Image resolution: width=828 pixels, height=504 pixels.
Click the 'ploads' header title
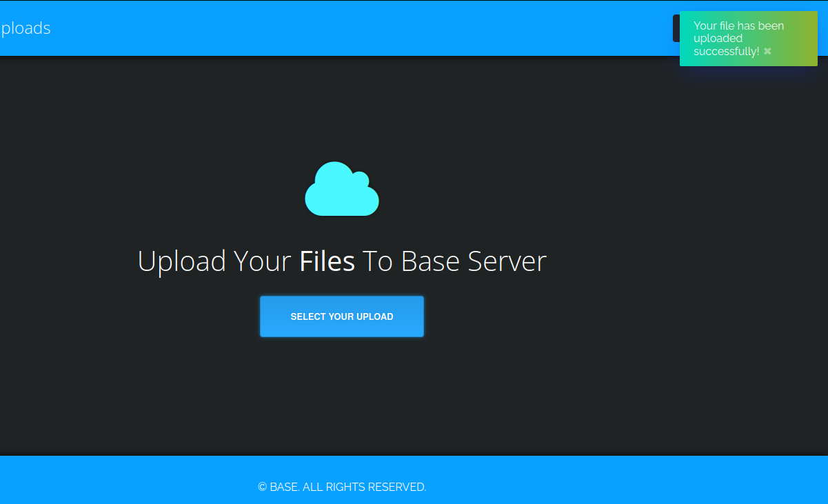pyautogui.click(x=26, y=28)
